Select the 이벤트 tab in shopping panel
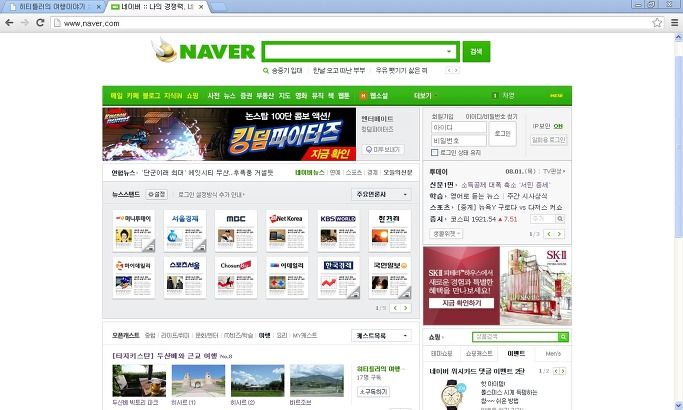The image size is (683, 410). point(516,353)
